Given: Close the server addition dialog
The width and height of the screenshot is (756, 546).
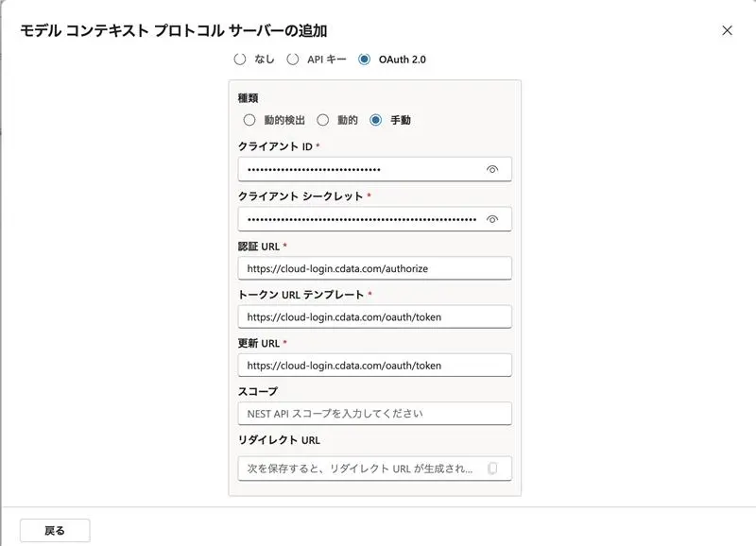Looking at the screenshot, I should (727, 29).
